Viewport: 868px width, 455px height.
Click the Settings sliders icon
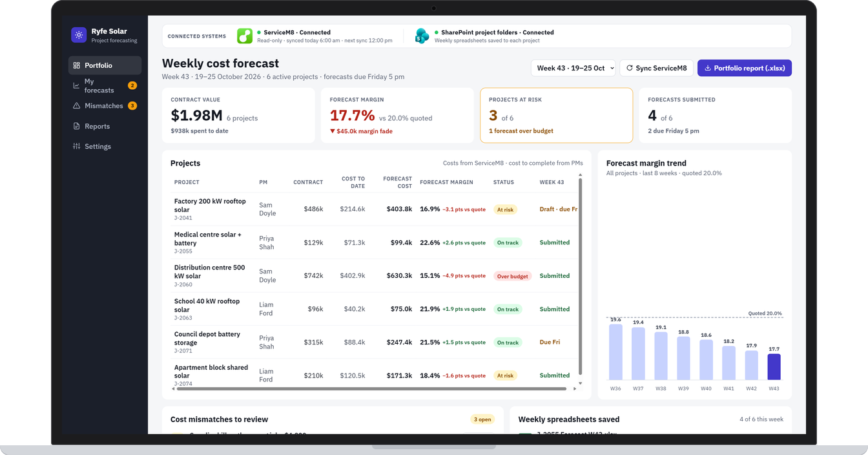[77, 146]
